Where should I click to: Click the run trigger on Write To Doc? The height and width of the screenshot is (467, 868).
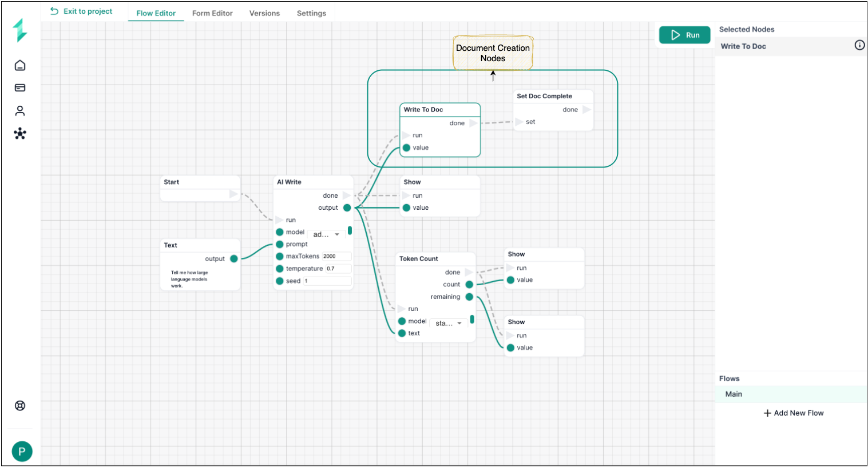click(406, 135)
